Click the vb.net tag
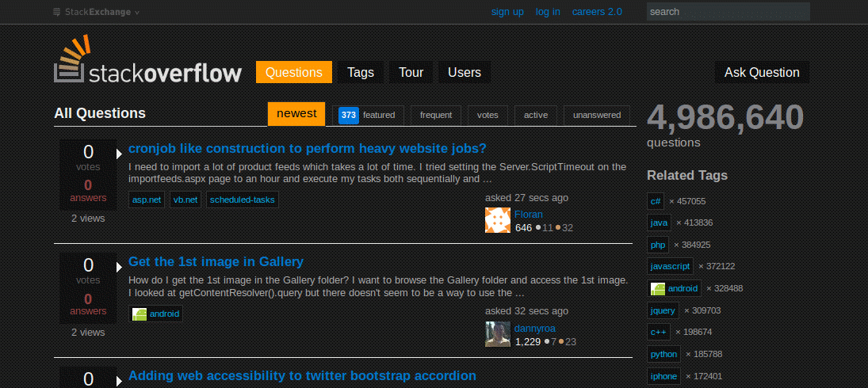The height and width of the screenshot is (388, 868). pos(185,200)
